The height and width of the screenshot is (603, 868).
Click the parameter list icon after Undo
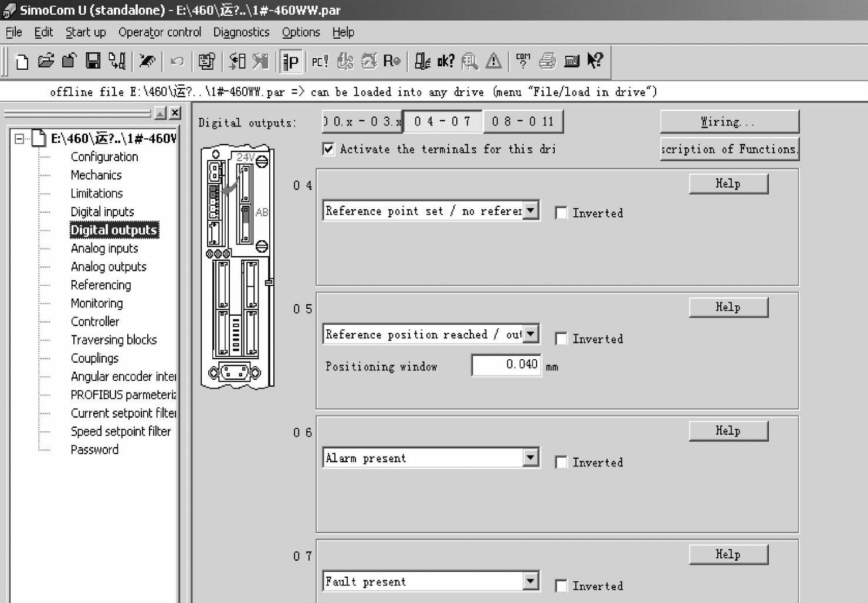pyautogui.click(x=206, y=61)
